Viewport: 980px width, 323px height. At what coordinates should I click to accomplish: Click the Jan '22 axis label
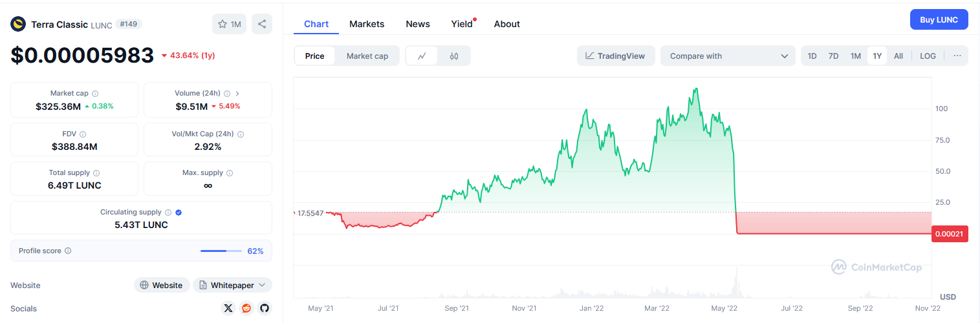click(591, 309)
